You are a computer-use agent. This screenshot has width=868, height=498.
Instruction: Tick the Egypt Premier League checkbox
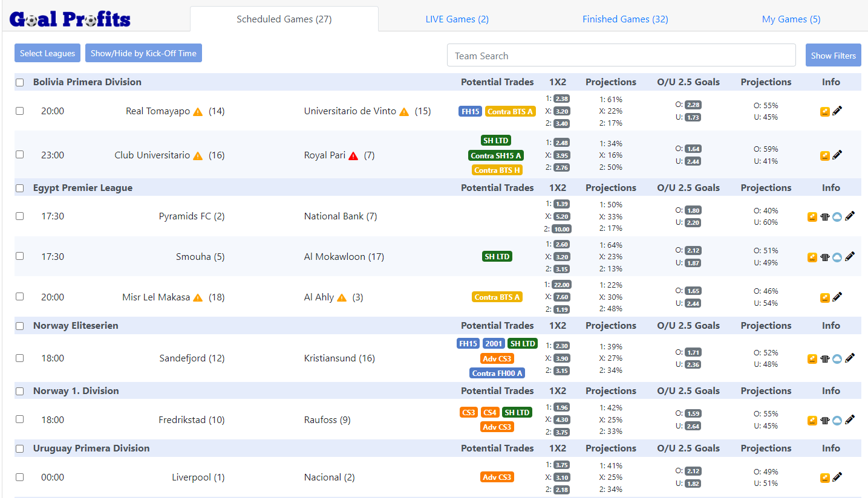[20, 189]
